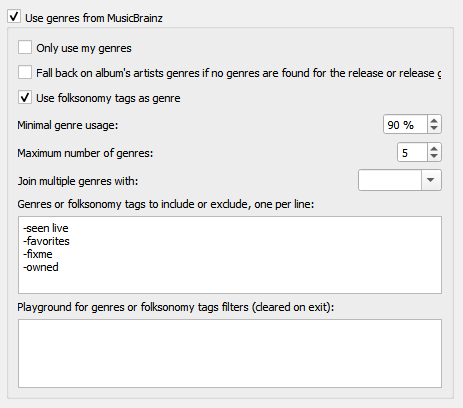Viewport: 463px width, 408px height.
Task: Click the Use genres from MusicBrainz label
Action: (94, 18)
